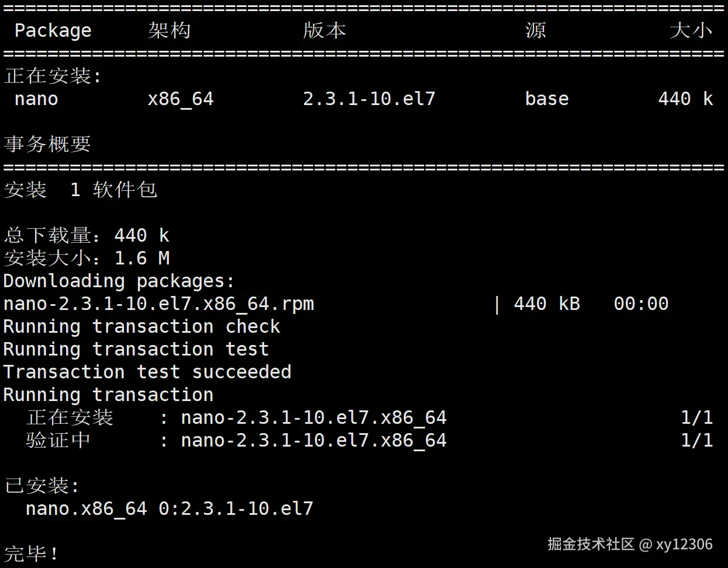Click the 完毕 completion message

click(32, 553)
